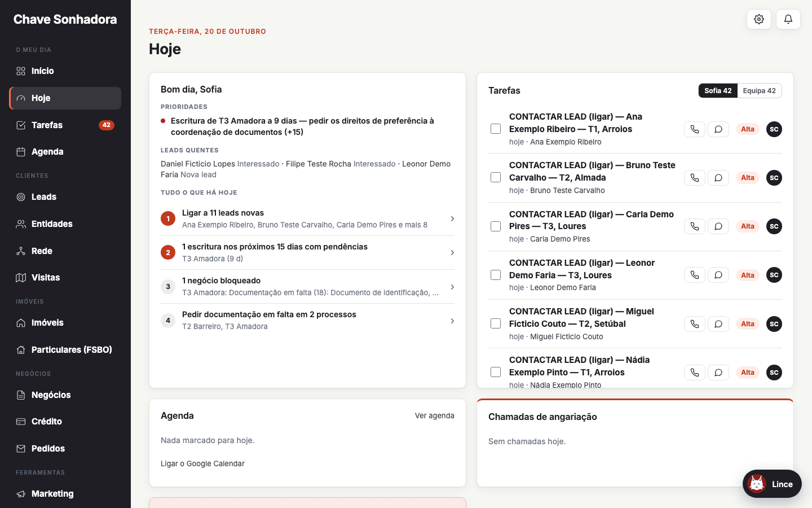The image size is (812, 508).
Task: Message Ana Exemplo Ribeiro via chat icon
Action: pyautogui.click(x=718, y=129)
